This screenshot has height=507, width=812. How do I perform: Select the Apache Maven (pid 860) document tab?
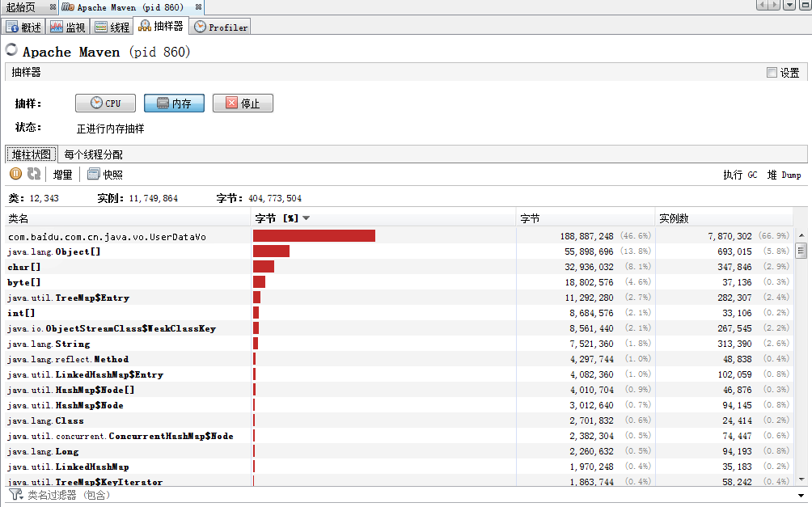(129, 7)
